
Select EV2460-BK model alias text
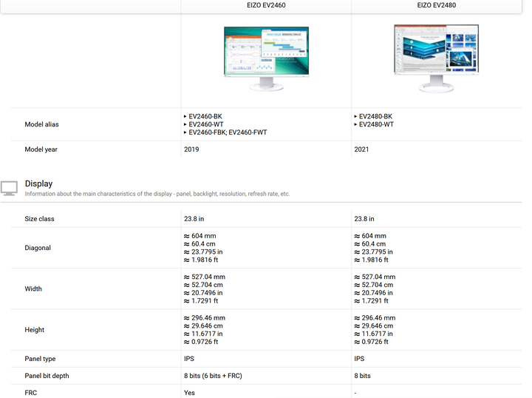click(x=205, y=116)
